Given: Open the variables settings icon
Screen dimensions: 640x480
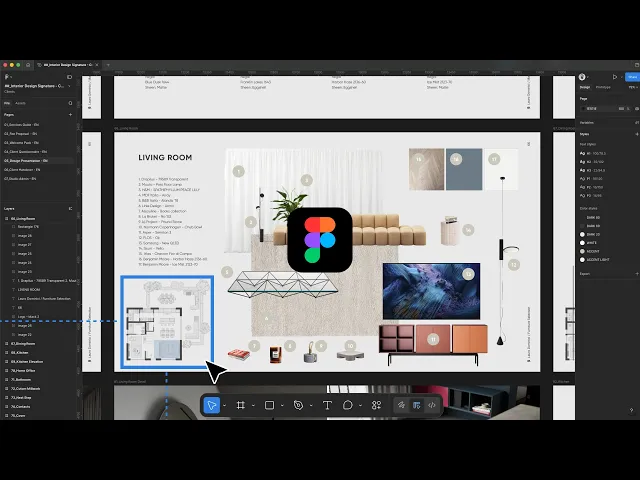Looking at the screenshot, I should 637,122.
